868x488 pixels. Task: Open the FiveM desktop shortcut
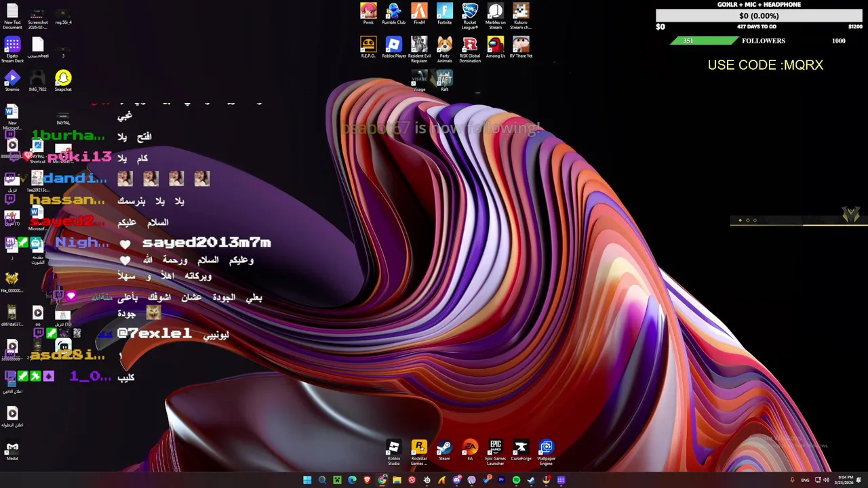click(419, 14)
